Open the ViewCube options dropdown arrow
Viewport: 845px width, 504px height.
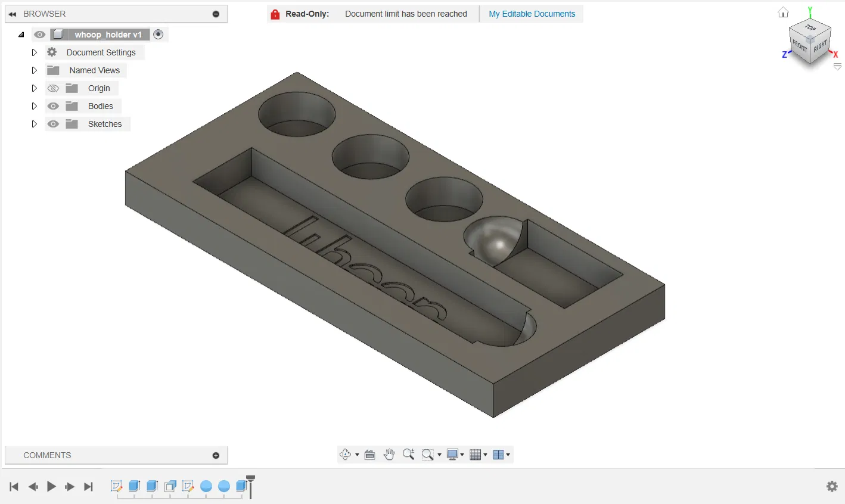coord(837,67)
